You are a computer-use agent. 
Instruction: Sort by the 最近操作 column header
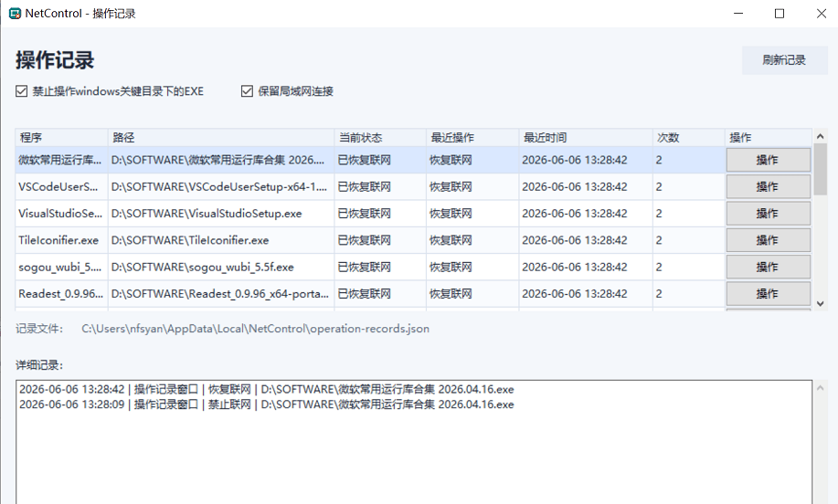tap(472, 138)
